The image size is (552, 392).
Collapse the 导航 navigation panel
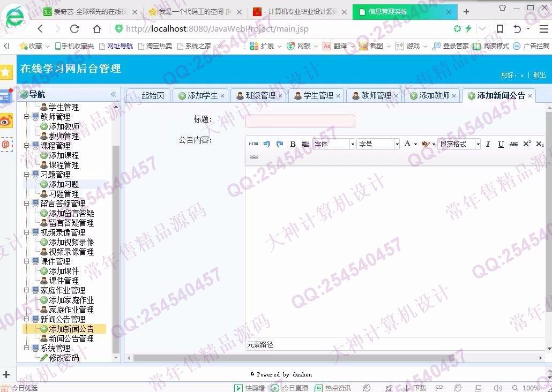click(x=114, y=94)
